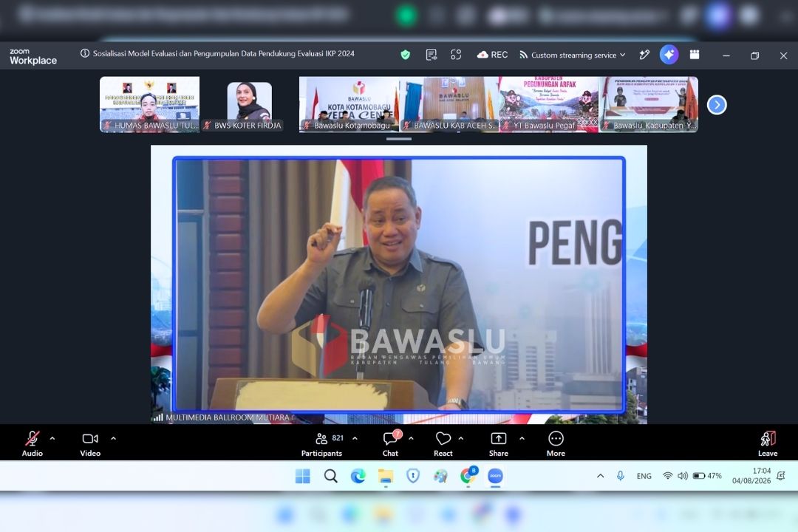This screenshot has width=798, height=532.
Task: Click the green encryption shield icon
Action: (405, 55)
